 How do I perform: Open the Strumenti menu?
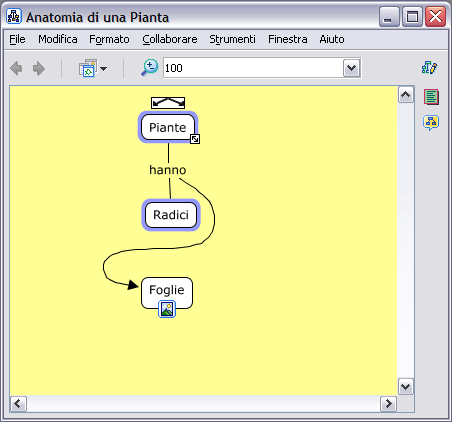pos(232,39)
